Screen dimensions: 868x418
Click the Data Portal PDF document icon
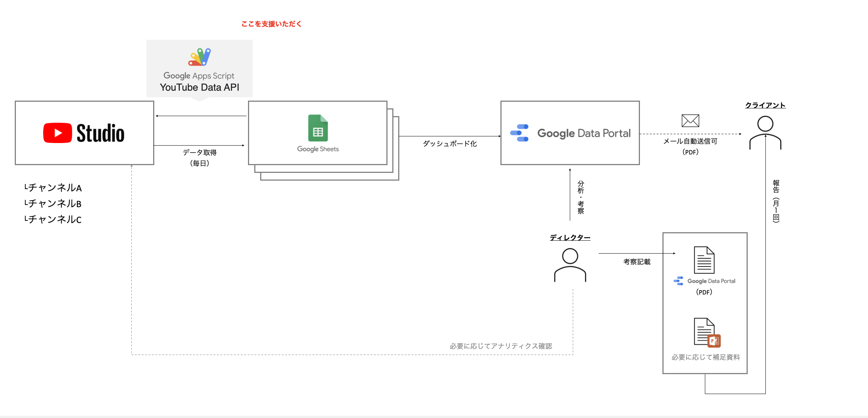tap(704, 260)
